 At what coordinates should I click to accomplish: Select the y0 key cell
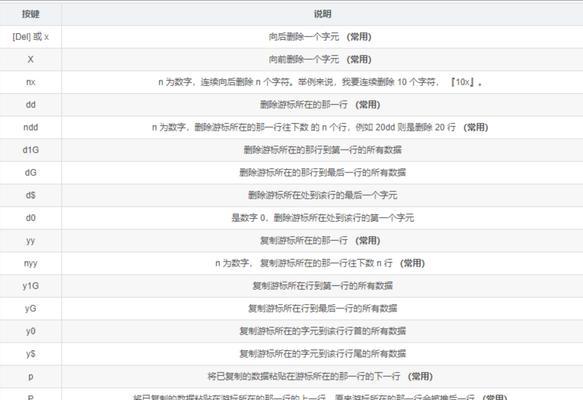point(30,331)
